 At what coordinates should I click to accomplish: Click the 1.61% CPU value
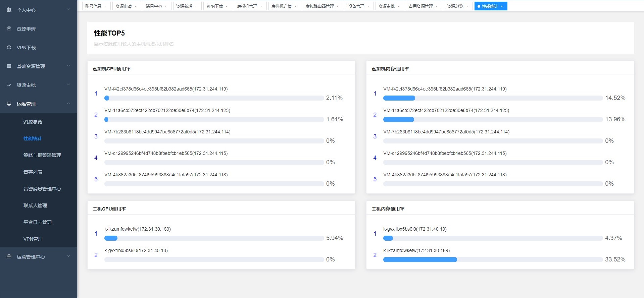point(335,119)
